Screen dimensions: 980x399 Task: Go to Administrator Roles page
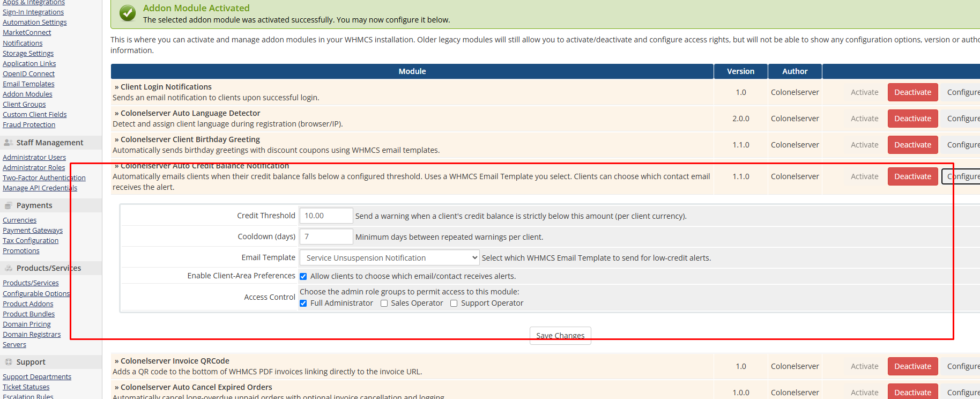pos(34,168)
